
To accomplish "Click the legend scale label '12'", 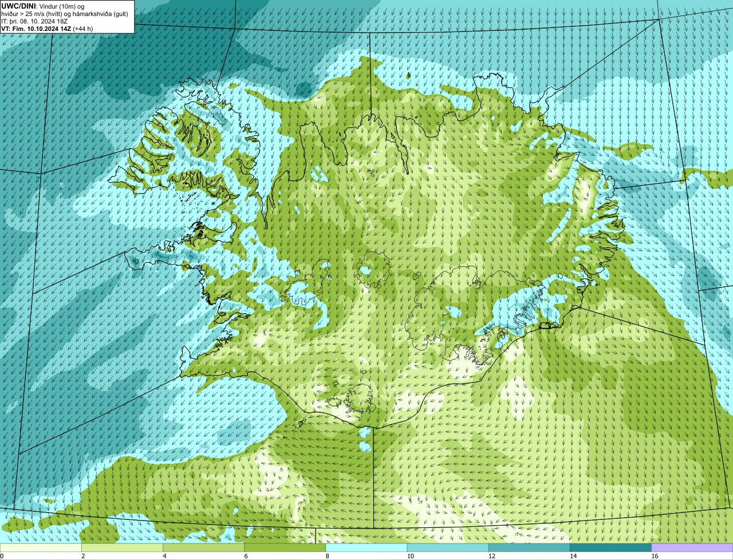I will [x=492, y=556].
